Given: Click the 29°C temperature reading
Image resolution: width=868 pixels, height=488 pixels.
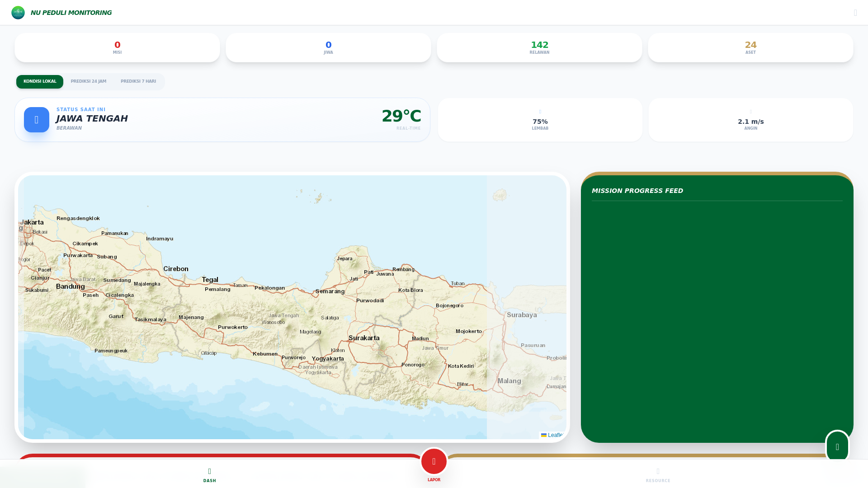Looking at the screenshot, I should coord(401,116).
